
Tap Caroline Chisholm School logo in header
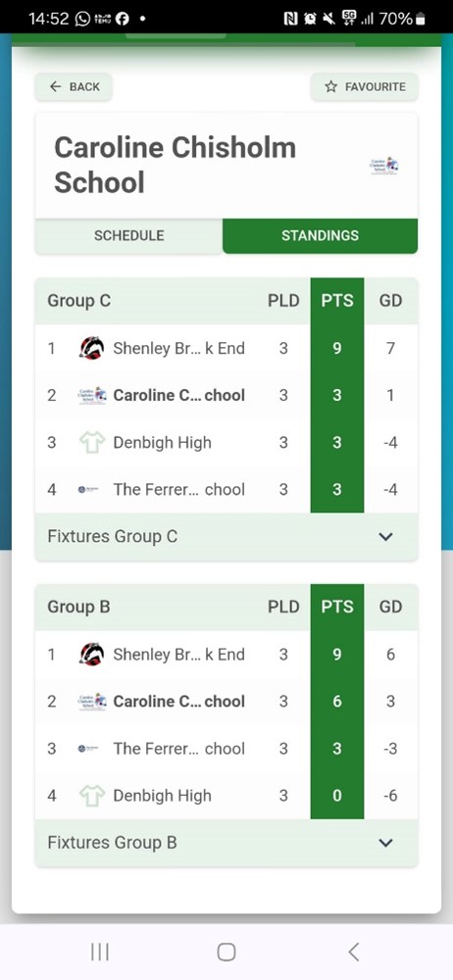pos(384,166)
